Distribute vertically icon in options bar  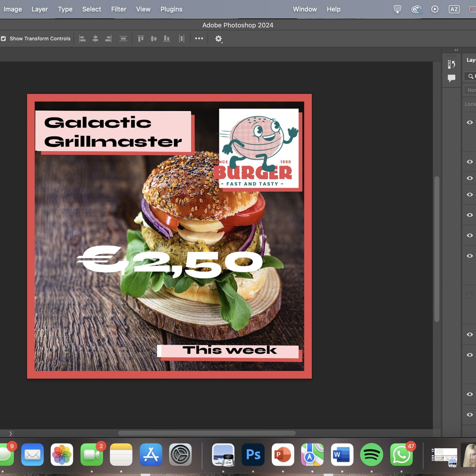[123, 39]
